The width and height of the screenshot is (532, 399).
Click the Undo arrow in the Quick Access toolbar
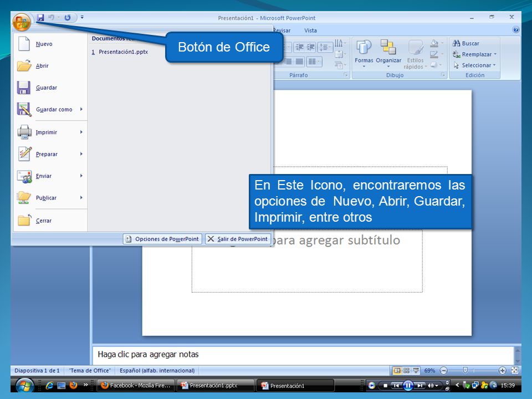(x=51, y=18)
